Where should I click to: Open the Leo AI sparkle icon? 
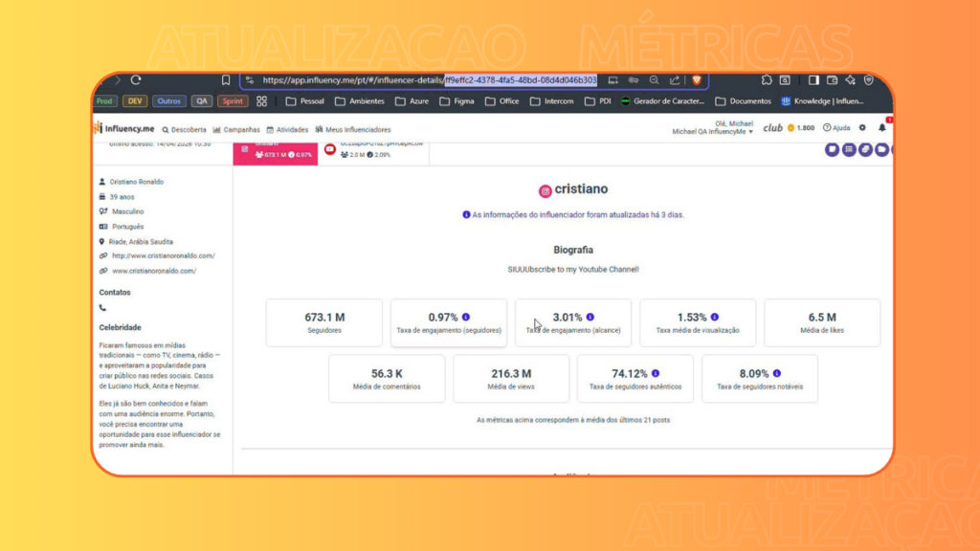point(851,80)
